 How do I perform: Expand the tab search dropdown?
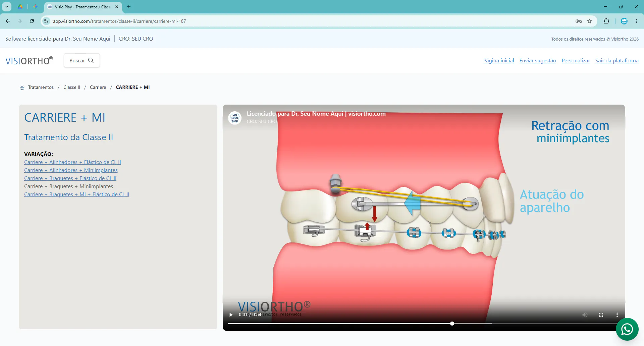click(x=7, y=7)
